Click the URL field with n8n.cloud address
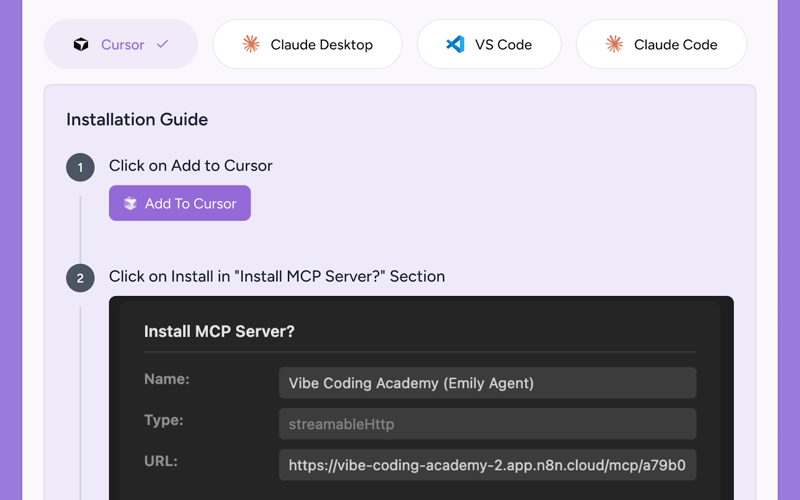This screenshot has width=800, height=500. tap(487, 465)
